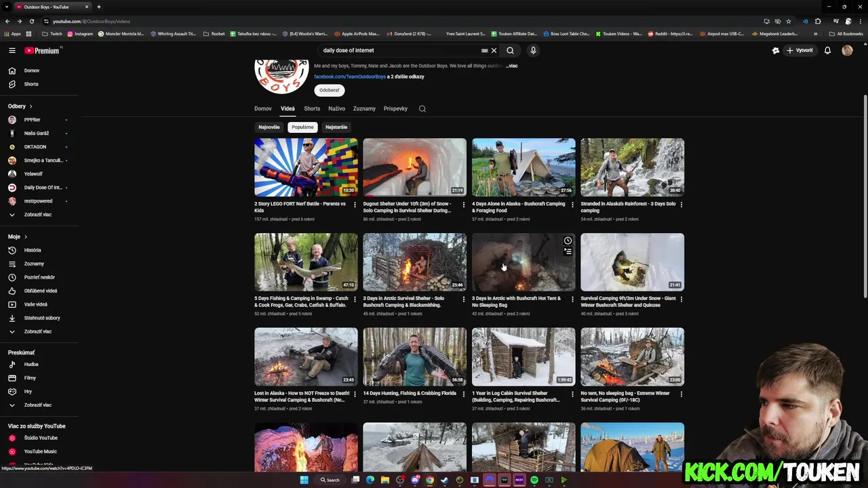Open options menu for LEGO FORT video
868x488 pixels.
[x=355, y=204]
